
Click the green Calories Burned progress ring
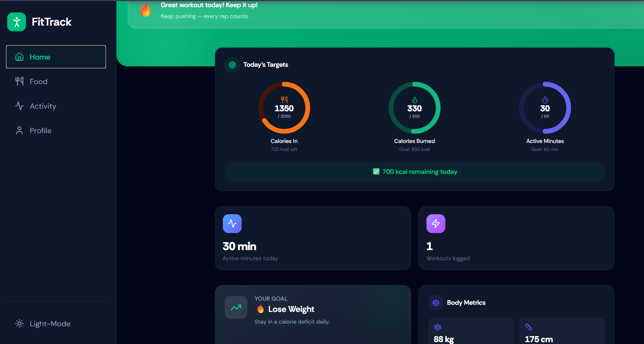pos(414,108)
